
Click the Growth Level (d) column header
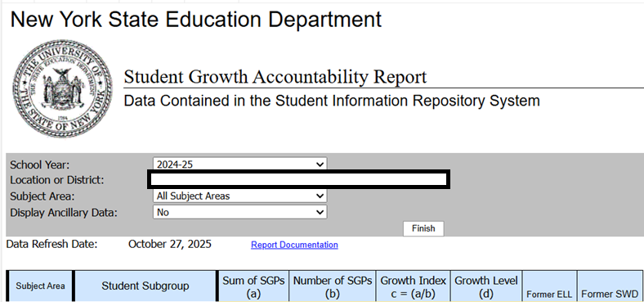[486, 286]
